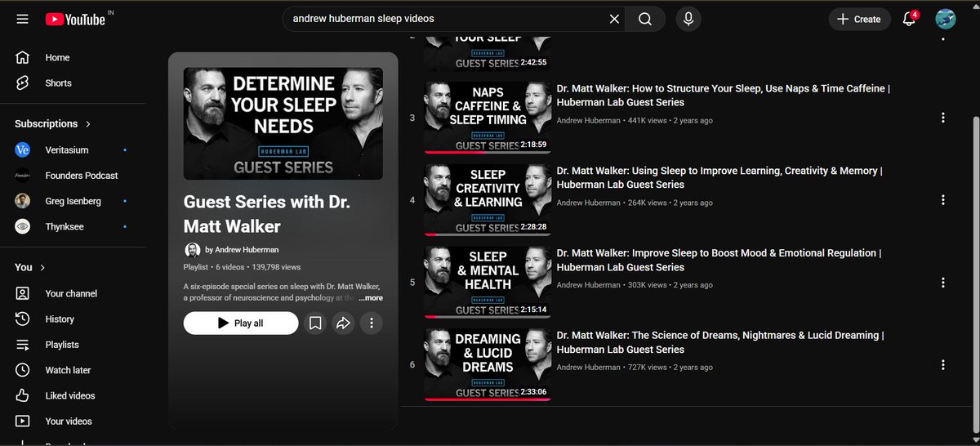Open options for Improve Learning video
This screenshot has height=446, width=980.
click(x=943, y=200)
